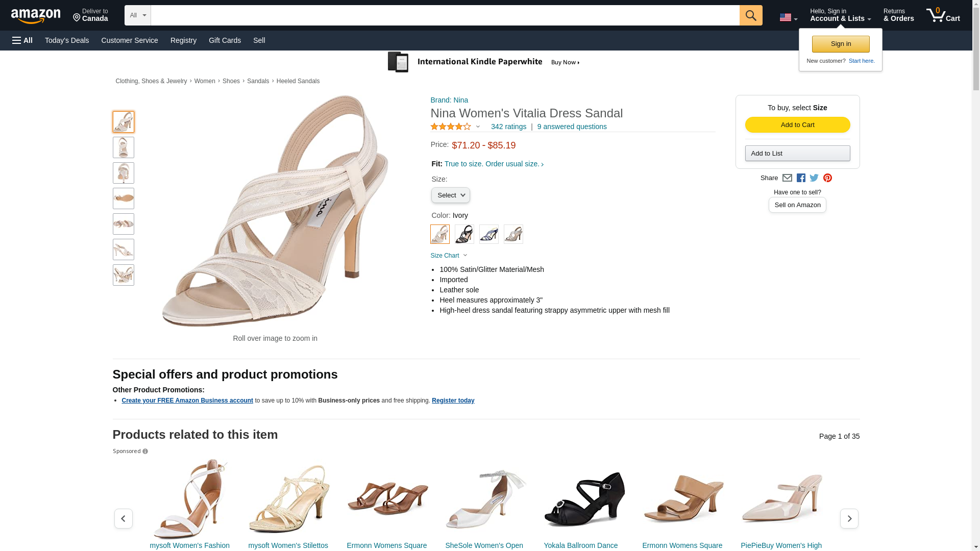Select the navy blue color swatch

(x=488, y=234)
